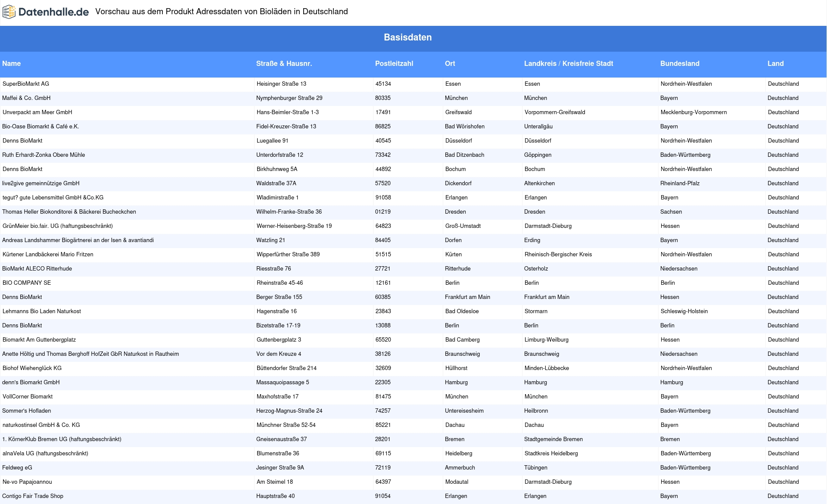Click the street Birkhuhnweg 5A
The height and width of the screenshot is (504, 827).
[277, 169]
